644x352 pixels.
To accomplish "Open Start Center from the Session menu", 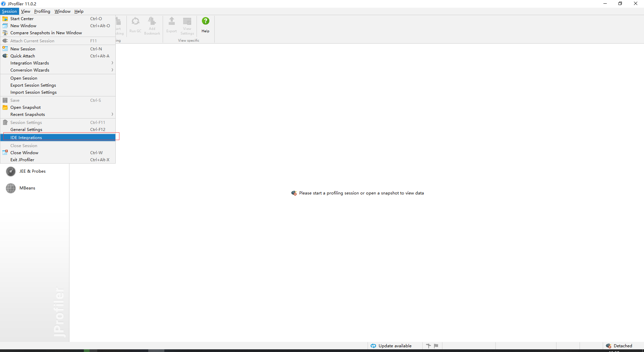I will click(x=58, y=19).
